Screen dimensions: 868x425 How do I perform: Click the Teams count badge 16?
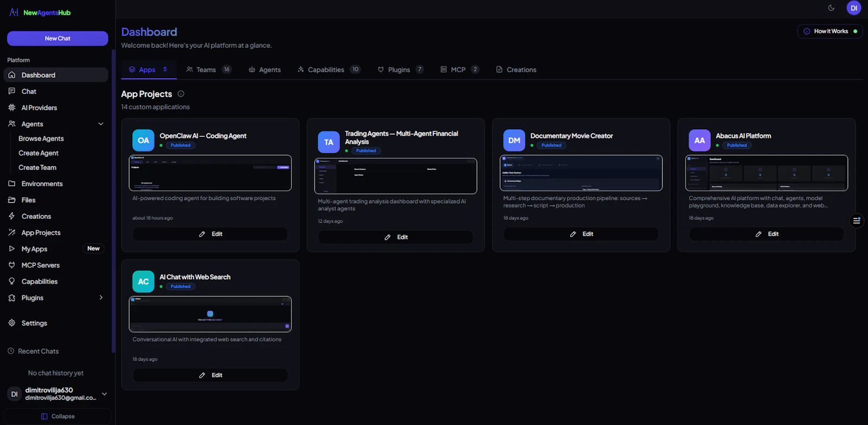click(x=227, y=69)
